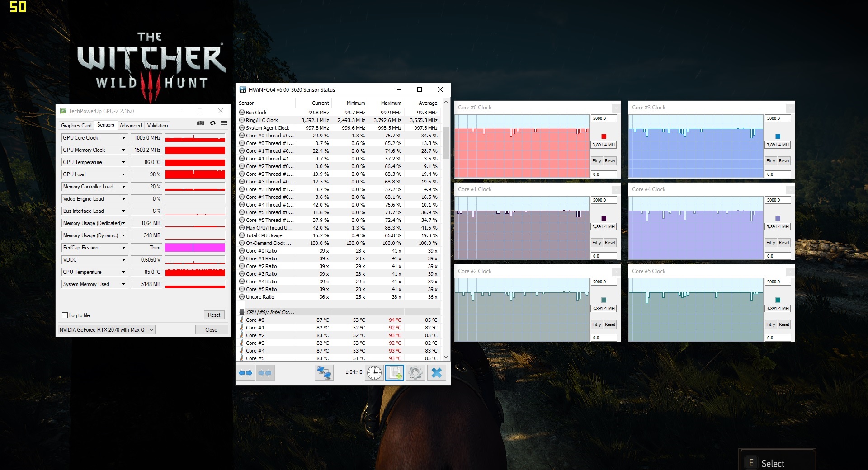The width and height of the screenshot is (868, 470).
Task: Expand Bus Interface Load sensor dropdown
Action: tap(123, 211)
